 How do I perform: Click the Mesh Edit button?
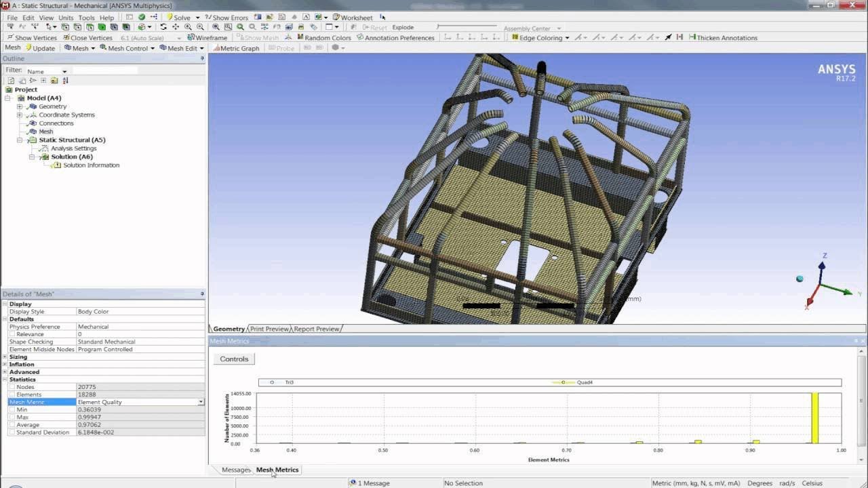click(182, 48)
